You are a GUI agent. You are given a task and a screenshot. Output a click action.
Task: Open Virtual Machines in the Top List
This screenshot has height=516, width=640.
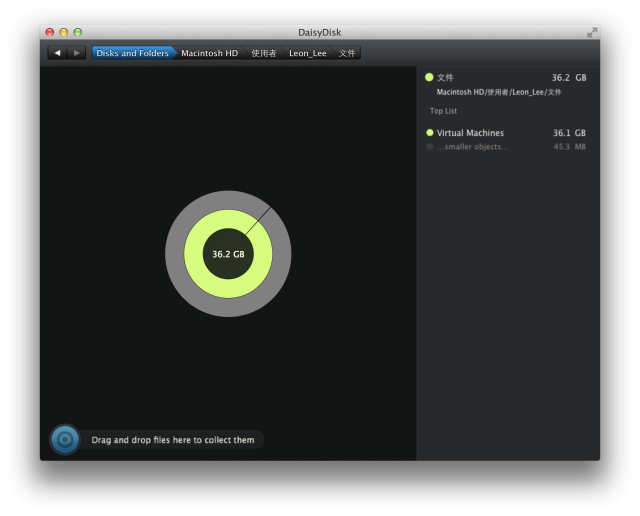[x=470, y=133]
